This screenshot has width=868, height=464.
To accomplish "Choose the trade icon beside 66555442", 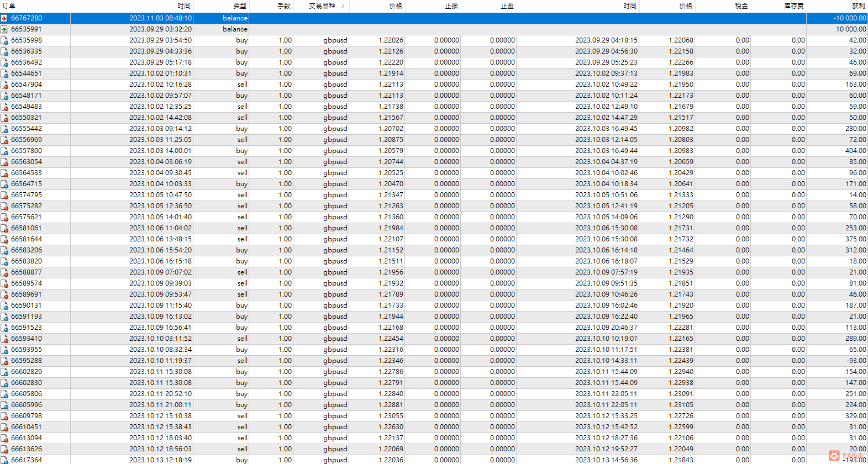I will click(x=4, y=129).
